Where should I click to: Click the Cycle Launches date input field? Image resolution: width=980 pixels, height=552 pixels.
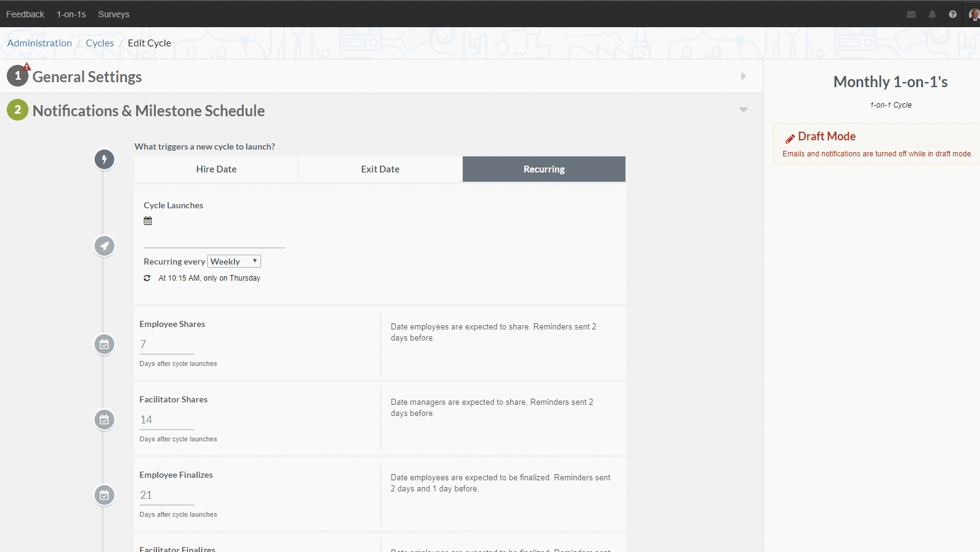tap(215, 238)
